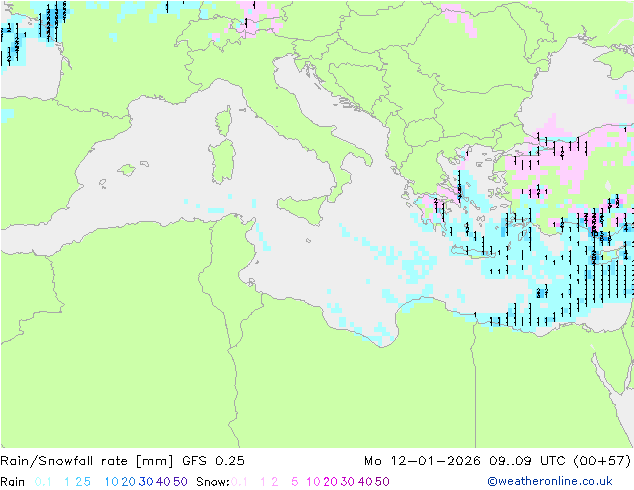Pick the Snow legend value 10
The image size is (634, 490).
coord(313,482)
